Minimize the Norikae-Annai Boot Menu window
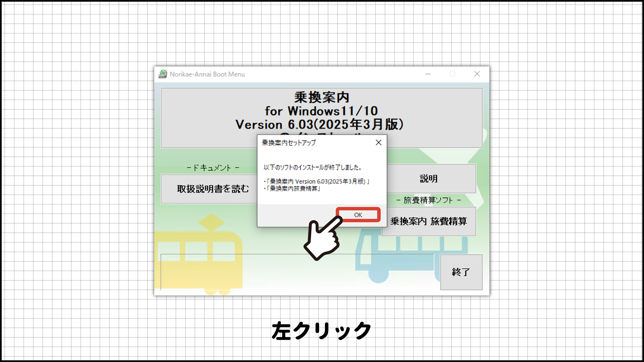This screenshot has height=362, width=644. point(428,74)
